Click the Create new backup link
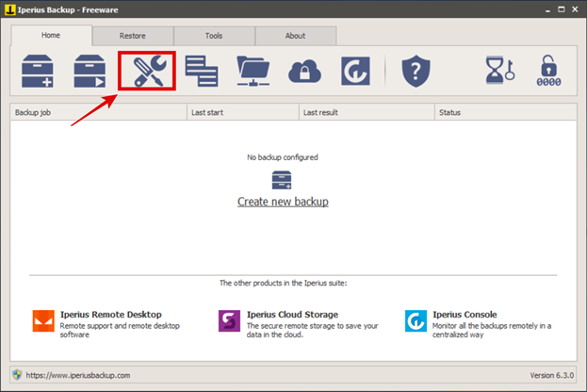Viewport: 587px width, 392px height. coord(283,202)
